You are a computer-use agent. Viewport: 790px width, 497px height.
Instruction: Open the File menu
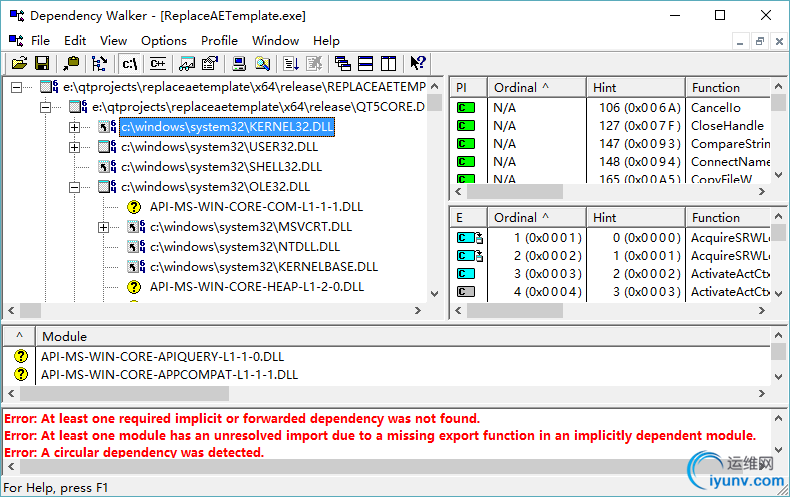[x=40, y=41]
